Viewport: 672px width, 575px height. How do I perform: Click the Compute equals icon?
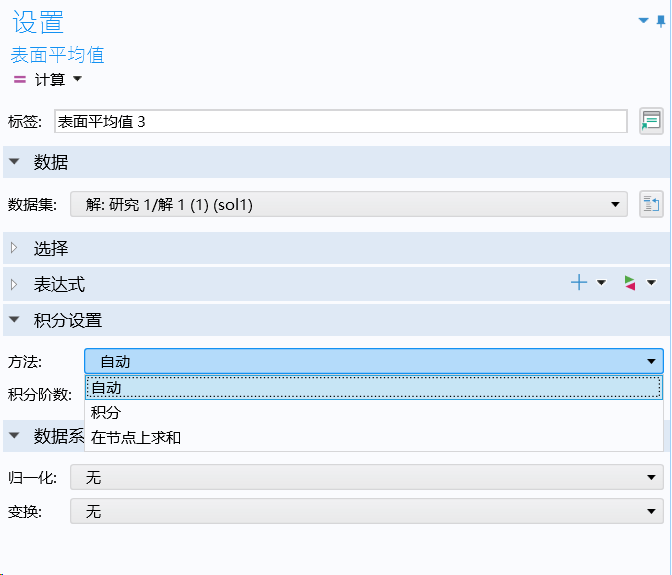pyautogui.click(x=19, y=79)
